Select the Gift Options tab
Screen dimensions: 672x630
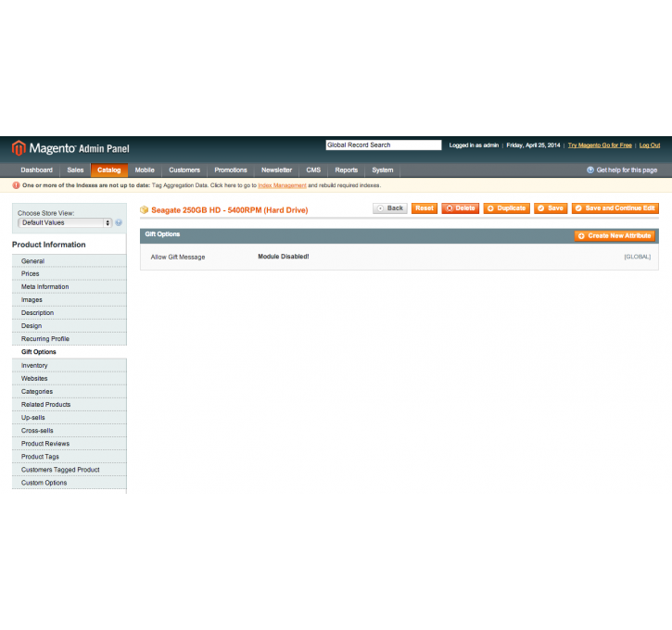pos(70,352)
